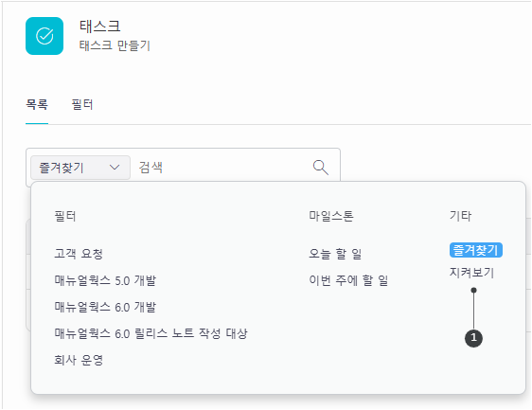The image size is (532, 410).
Task: Open the 즐겨찾기 dropdown selector
Action: [80, 168]
